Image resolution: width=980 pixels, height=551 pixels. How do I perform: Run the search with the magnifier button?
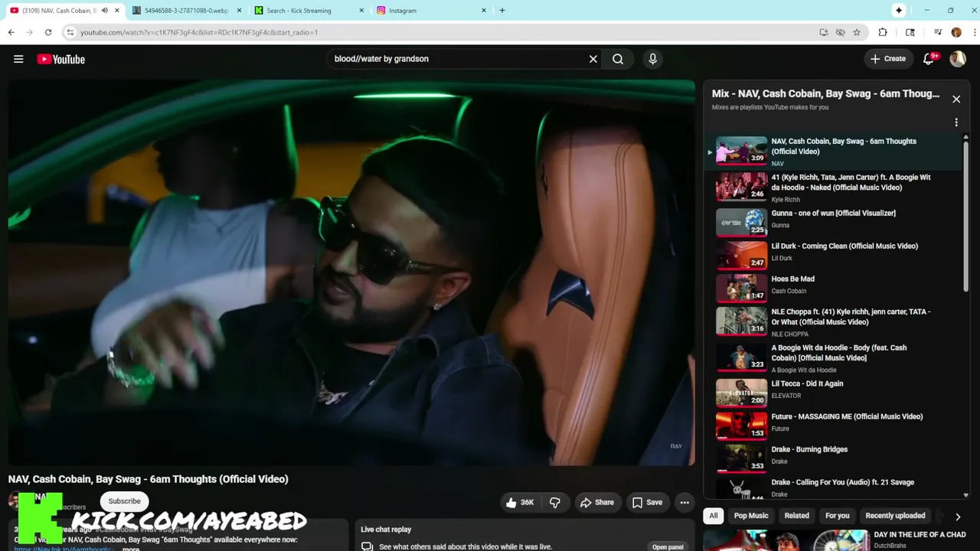pos(618,59)
